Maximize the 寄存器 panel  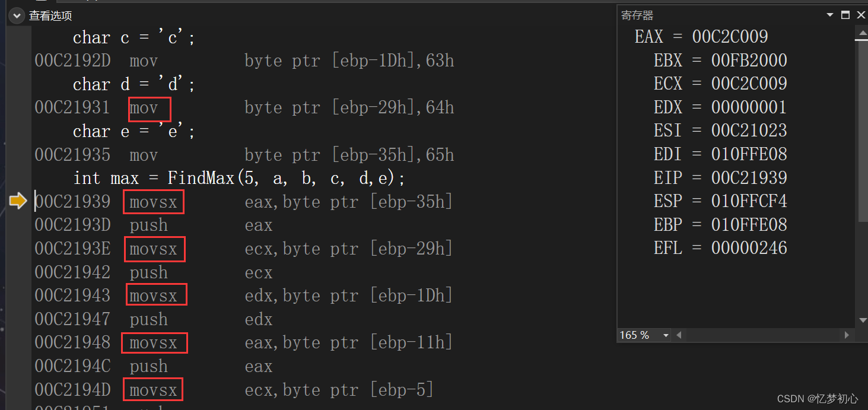[845, 15]
